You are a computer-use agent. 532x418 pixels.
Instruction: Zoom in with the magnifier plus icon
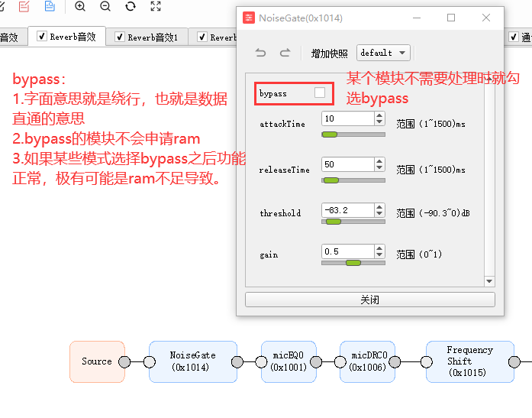click(x=79, y=6)
